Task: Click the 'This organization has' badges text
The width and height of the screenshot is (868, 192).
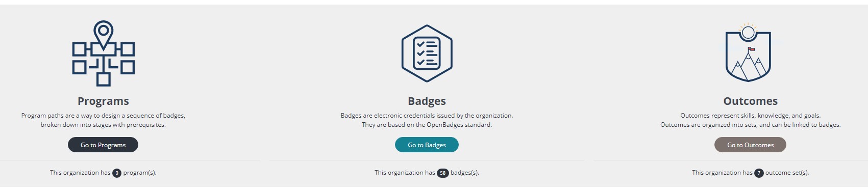Action: click(405, 173)
